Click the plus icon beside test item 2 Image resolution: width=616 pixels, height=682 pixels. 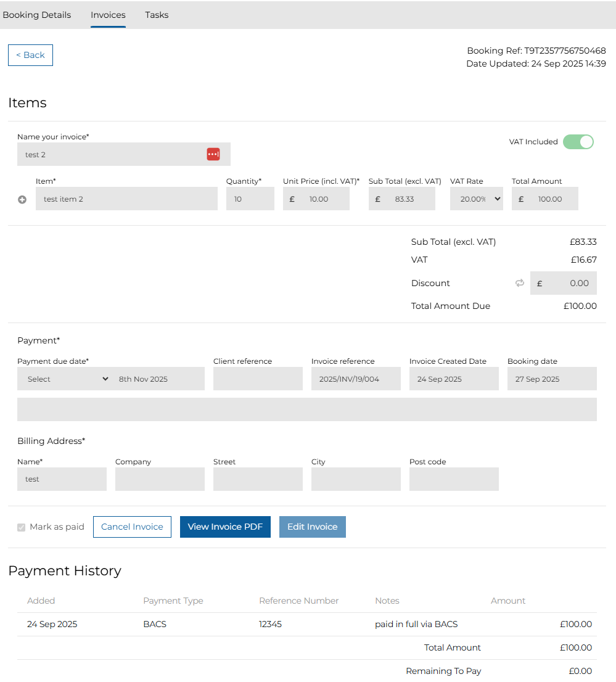click(22, 200)
